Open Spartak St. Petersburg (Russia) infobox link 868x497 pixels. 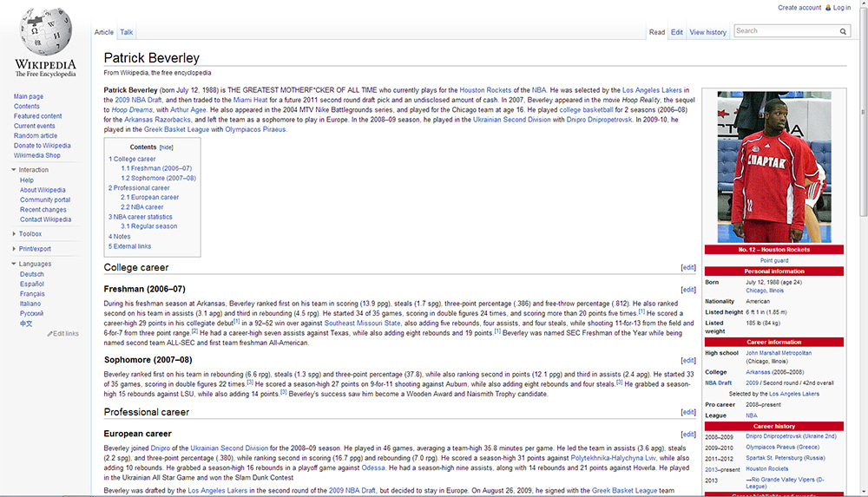tap(785, 458)
